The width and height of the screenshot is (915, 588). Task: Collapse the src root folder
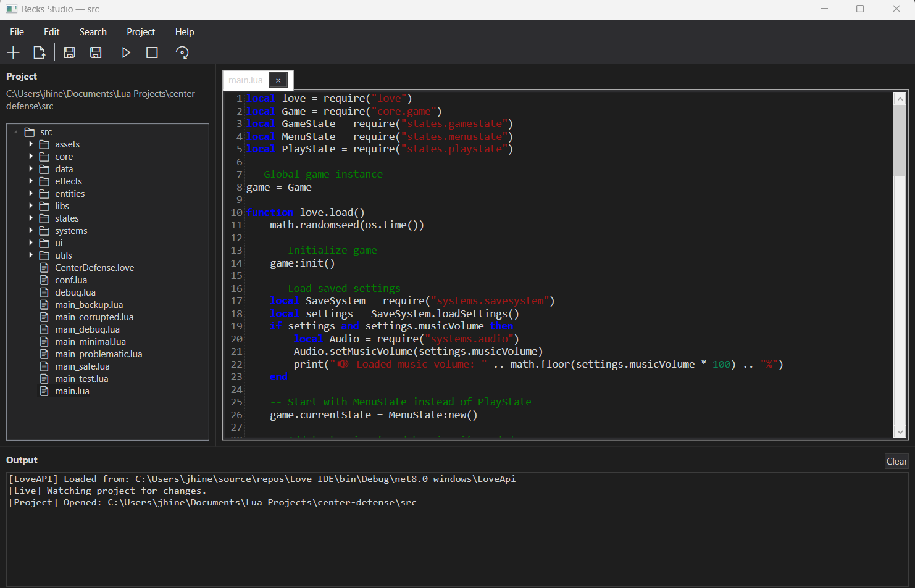[15, 132]
